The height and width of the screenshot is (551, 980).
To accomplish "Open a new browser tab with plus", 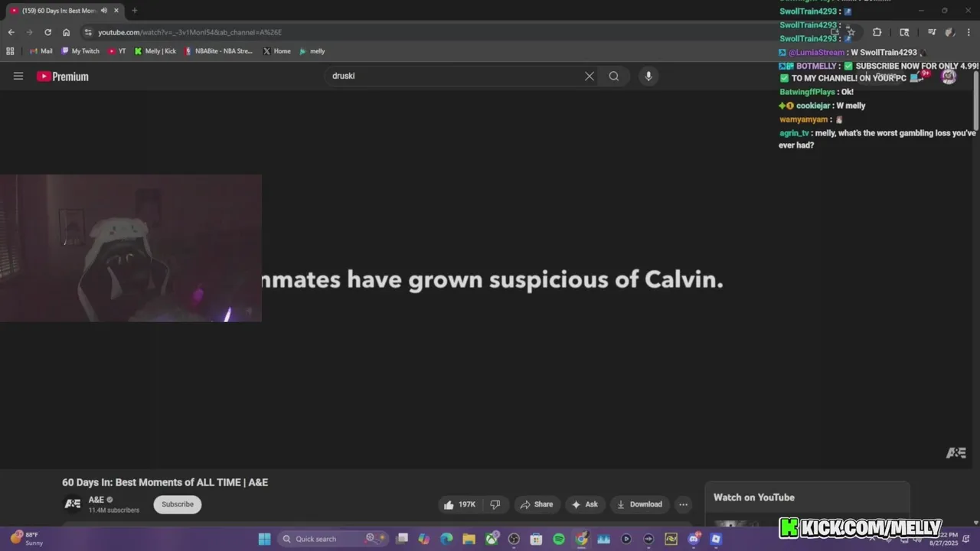I will pyautogui.click(x=134, y=11).
